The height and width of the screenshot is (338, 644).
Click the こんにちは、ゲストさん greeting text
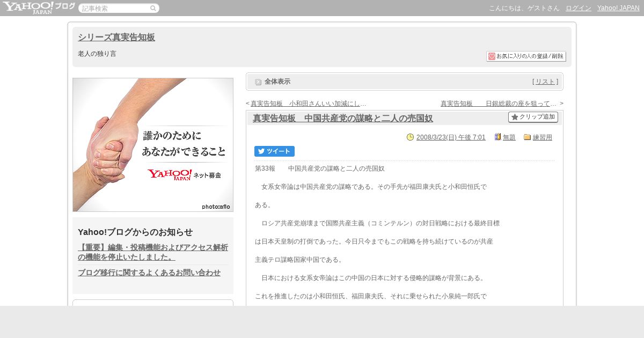(524, 8)
